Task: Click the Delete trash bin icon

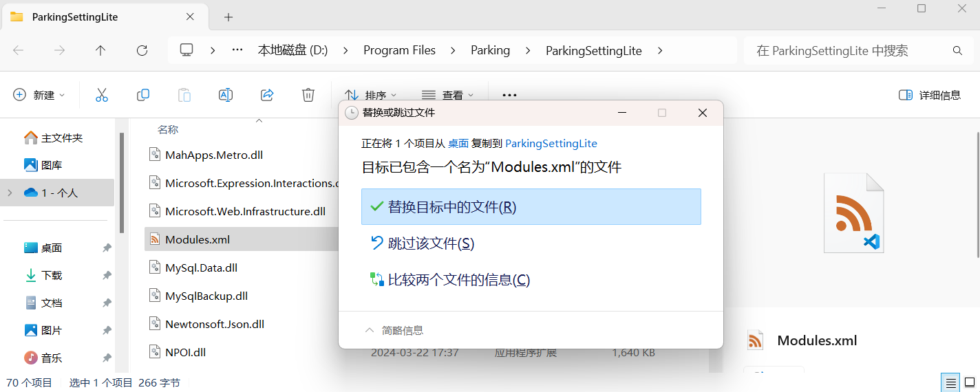Action: pyautogui.click(x=308, y=95)
